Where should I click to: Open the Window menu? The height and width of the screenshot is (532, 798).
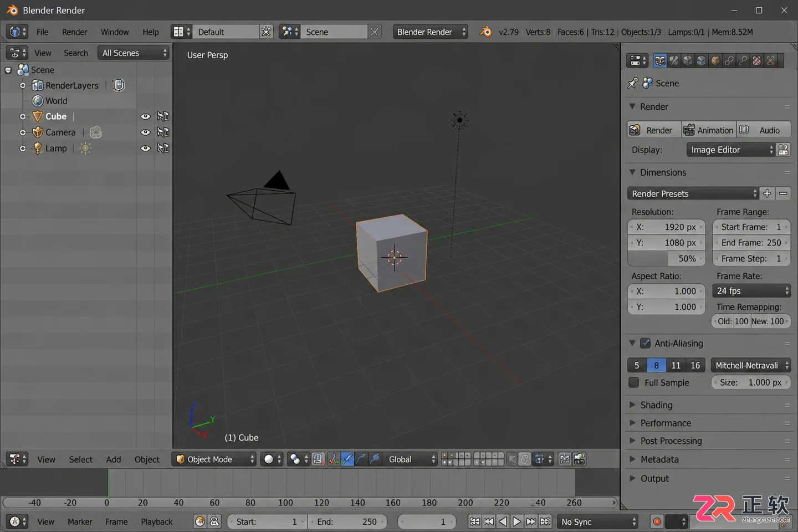115,32
